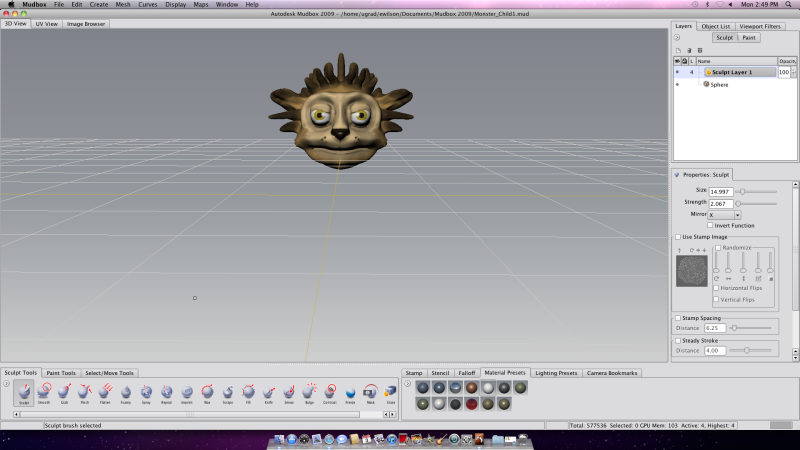Click the Strength value input field
This screenshot has width=800, height=450.
(720, 203)
